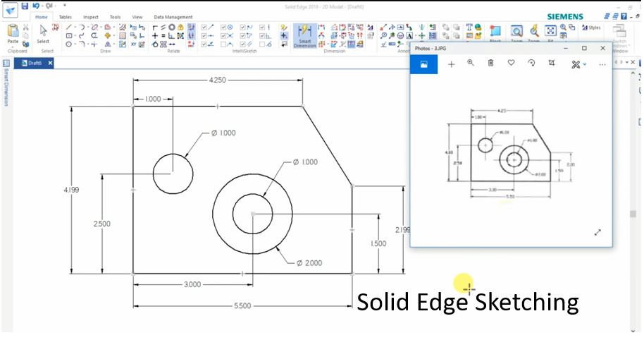Toggle IntelliSketch parallel lines checkbox
Screen dimensions: 644x352
point(242,44)
